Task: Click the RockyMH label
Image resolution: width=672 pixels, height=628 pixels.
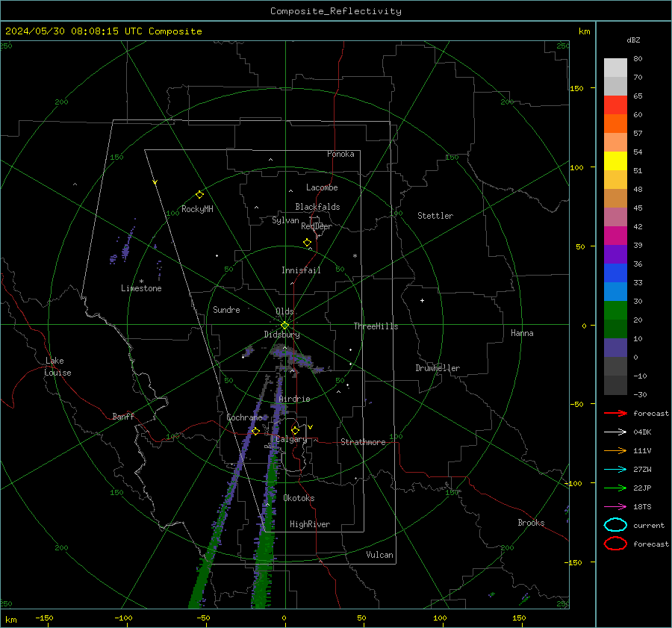Action: (197, 209)
